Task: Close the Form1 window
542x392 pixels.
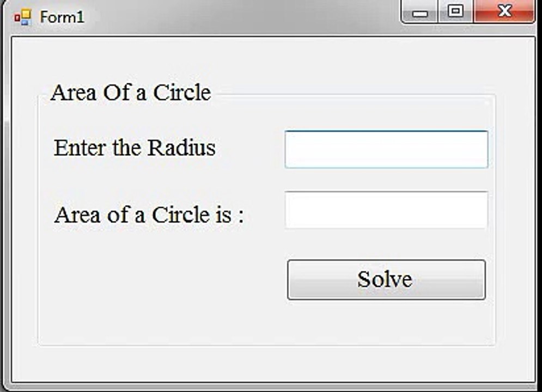Action: click(x=504, y=11)
